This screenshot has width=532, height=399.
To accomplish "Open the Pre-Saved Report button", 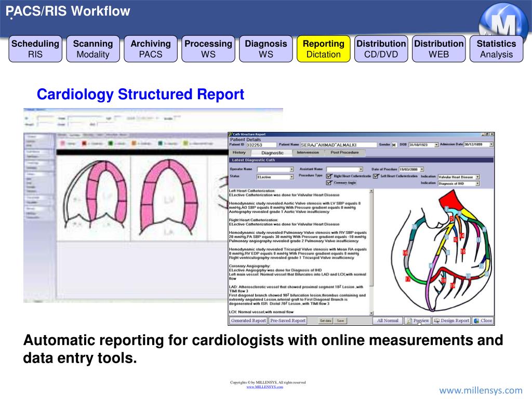I will [x=288, y=321].
